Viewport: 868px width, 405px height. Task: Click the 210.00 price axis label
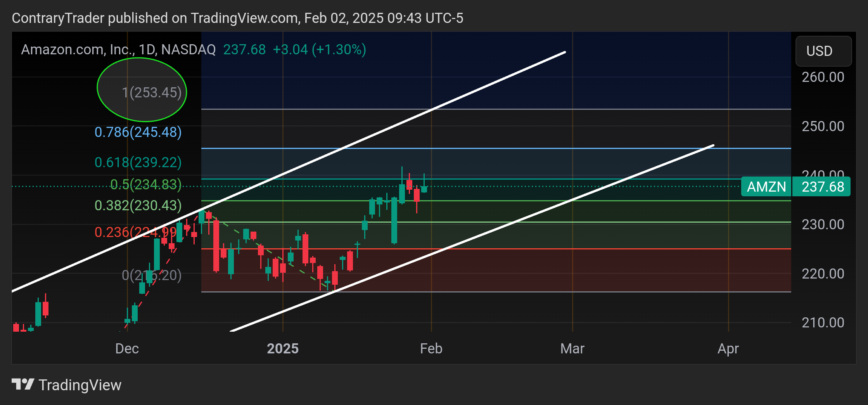[x=823, y=323]
